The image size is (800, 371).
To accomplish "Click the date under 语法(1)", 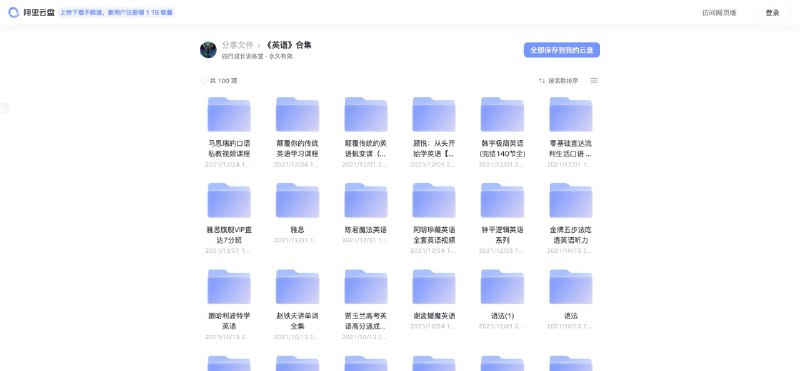I will 503,327.
